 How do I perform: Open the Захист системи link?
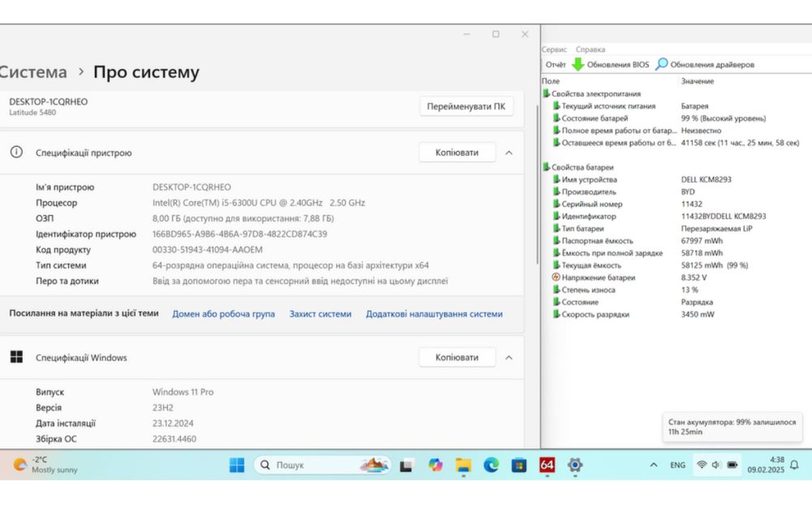pos(320,313)
